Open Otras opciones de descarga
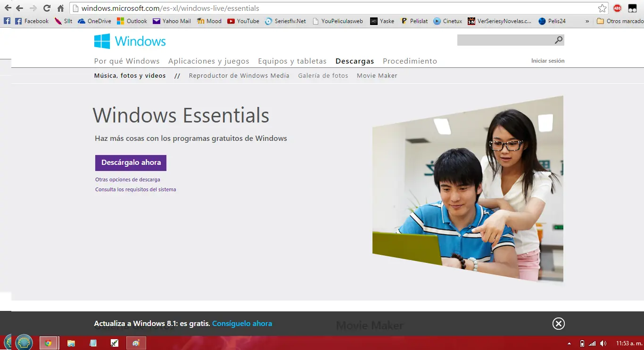This screenshot has width=644, height=350. click(x=128, y=179)
